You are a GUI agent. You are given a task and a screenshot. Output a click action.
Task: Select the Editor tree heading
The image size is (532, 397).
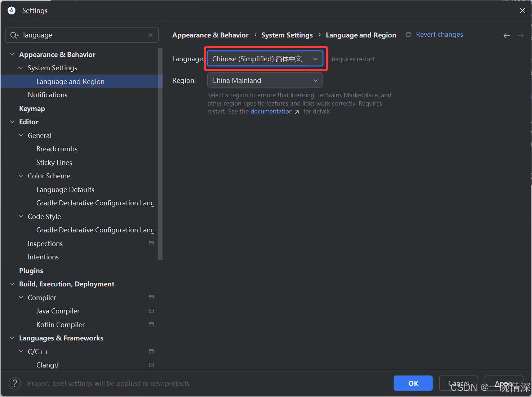click(29, 122)
